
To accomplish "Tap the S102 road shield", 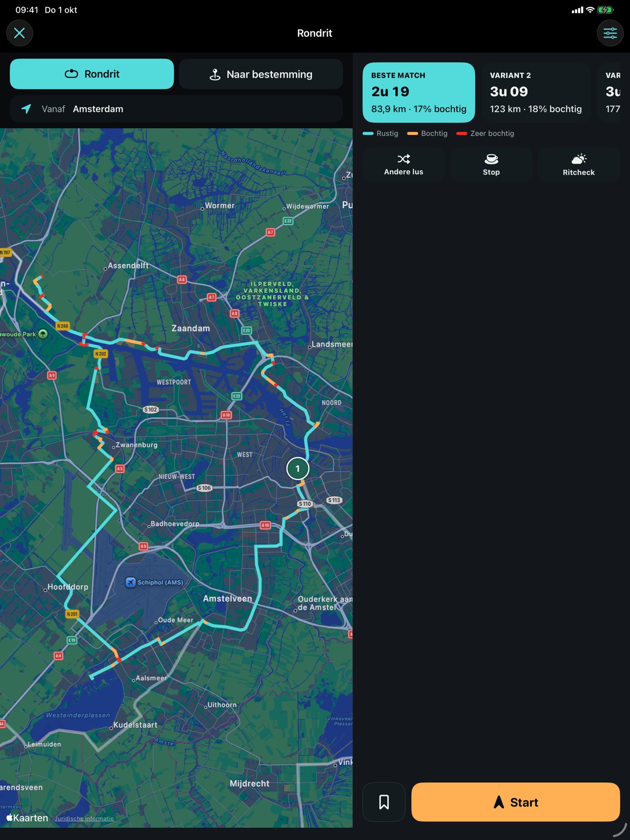I will [x=151, y=409].
